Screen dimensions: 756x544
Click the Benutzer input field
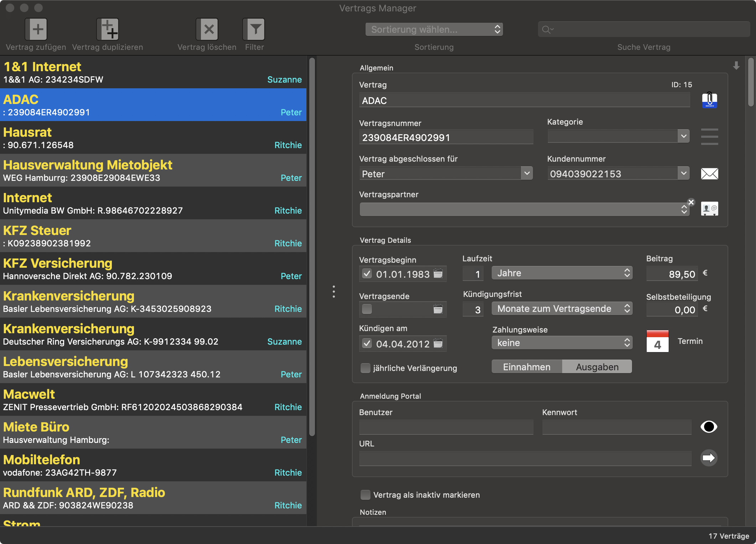click(446, 427)
